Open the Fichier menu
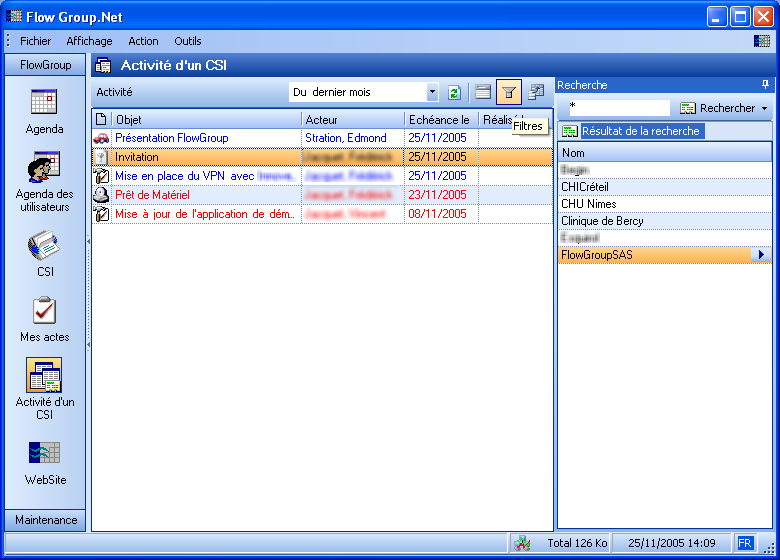 tap(35, 41)
